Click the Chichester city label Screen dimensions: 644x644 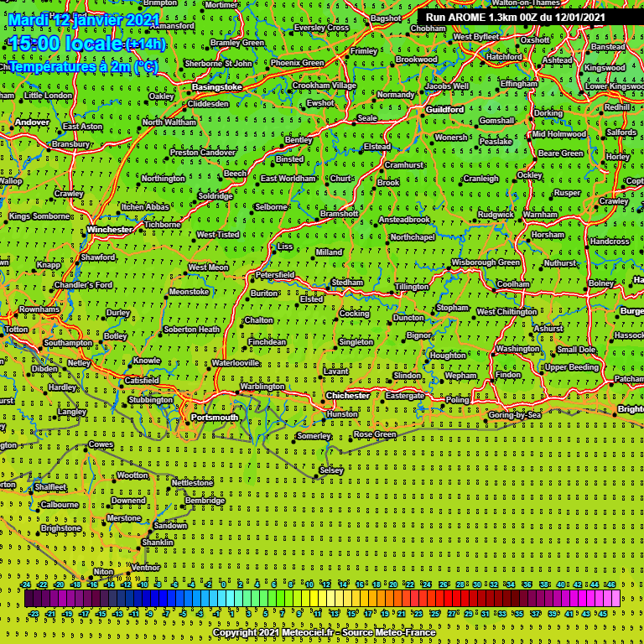pyautogui.click(x=348, y=396)
